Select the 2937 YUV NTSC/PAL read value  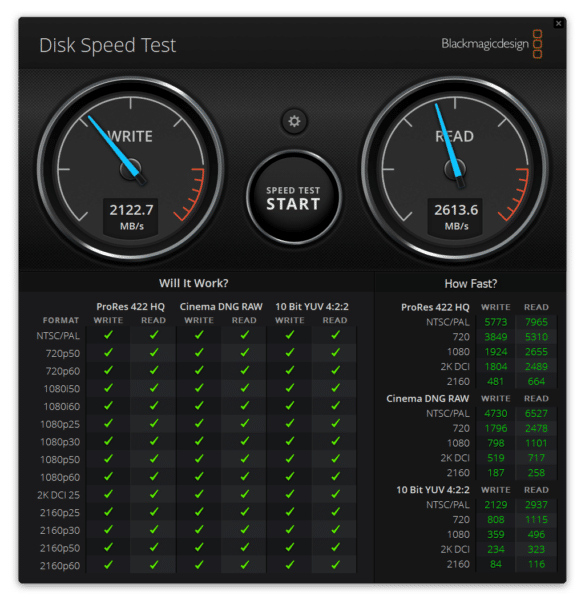pos(536,505)
